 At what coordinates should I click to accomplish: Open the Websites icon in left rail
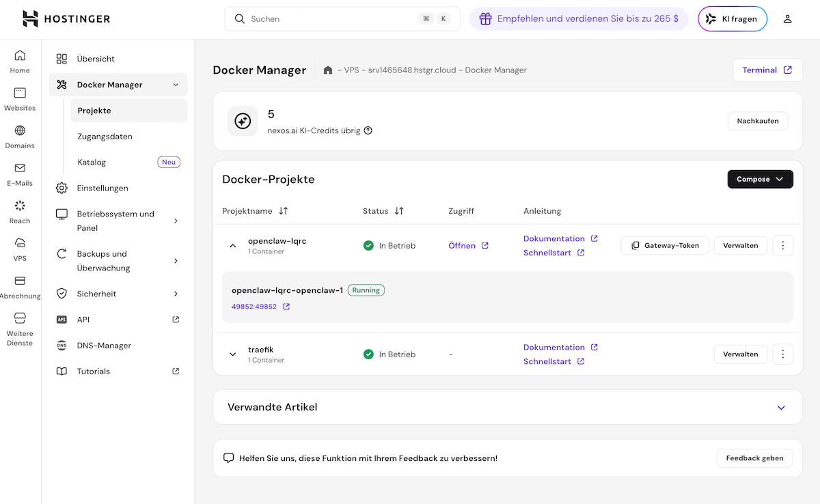click(20, 93)
